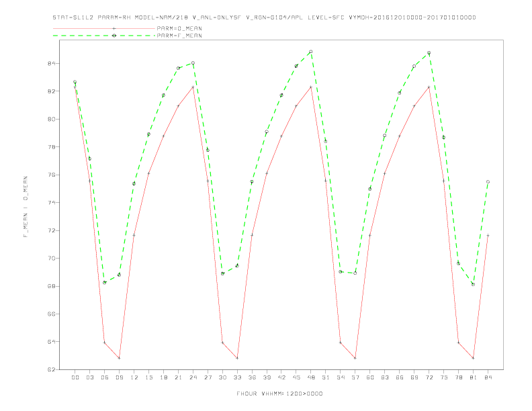The height and width of the screenshot is (411, 532).
Task: Click the PARM=O_MEAN legend label
Action: pos(179,28)
